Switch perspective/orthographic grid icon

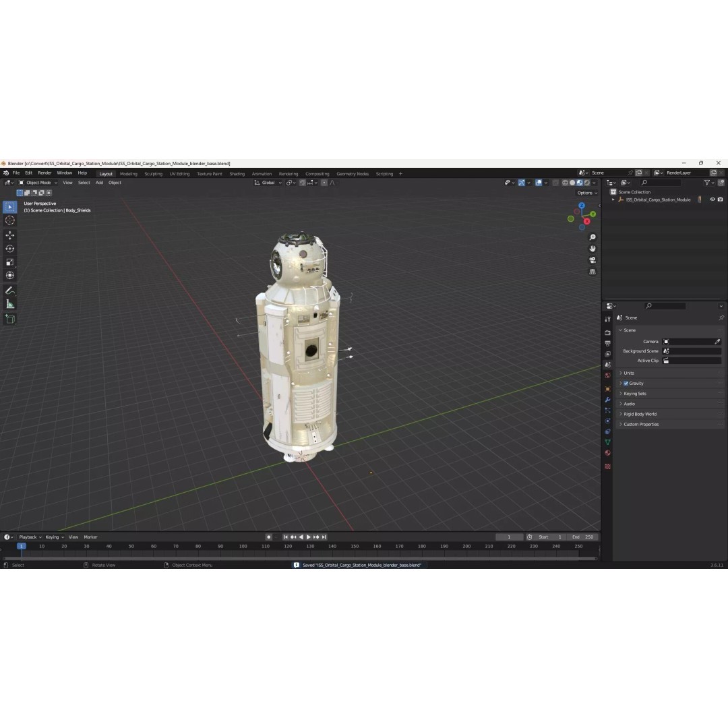point(593,272)
